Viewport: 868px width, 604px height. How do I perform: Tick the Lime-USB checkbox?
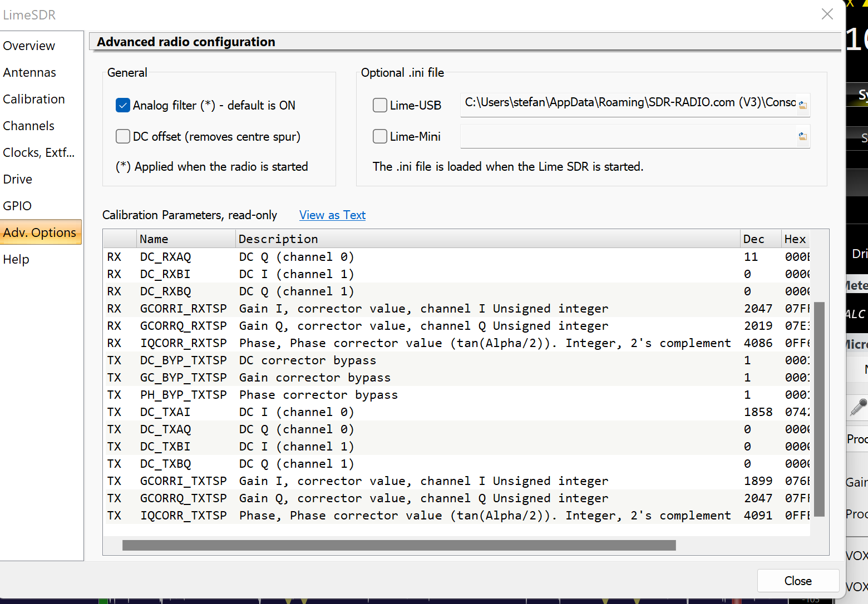point(380,105)
